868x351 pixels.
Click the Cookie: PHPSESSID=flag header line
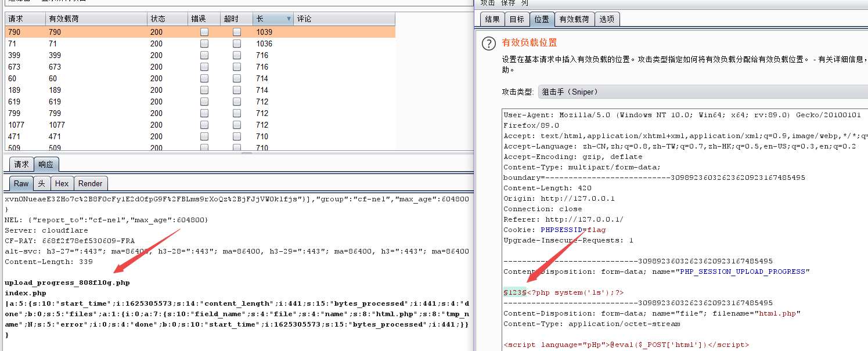[x=554, y=230]
